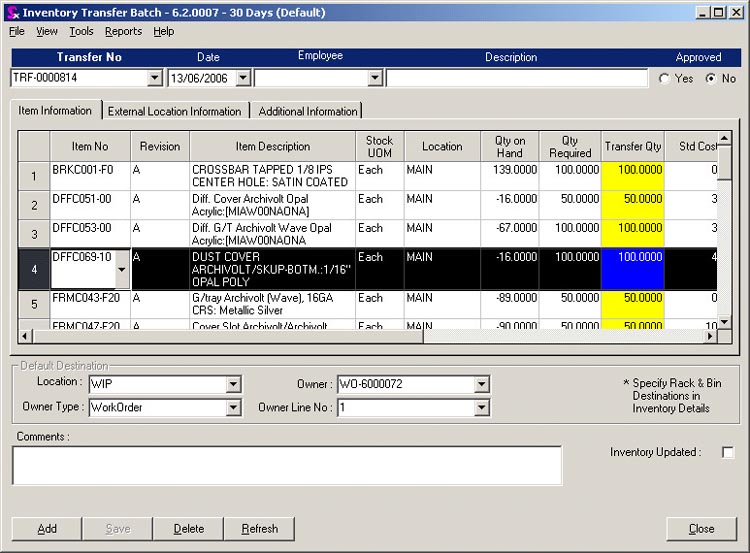This screenshot has height=553, width=750.
Task: Select the Yes approved radio button
Action: [666, 78]
